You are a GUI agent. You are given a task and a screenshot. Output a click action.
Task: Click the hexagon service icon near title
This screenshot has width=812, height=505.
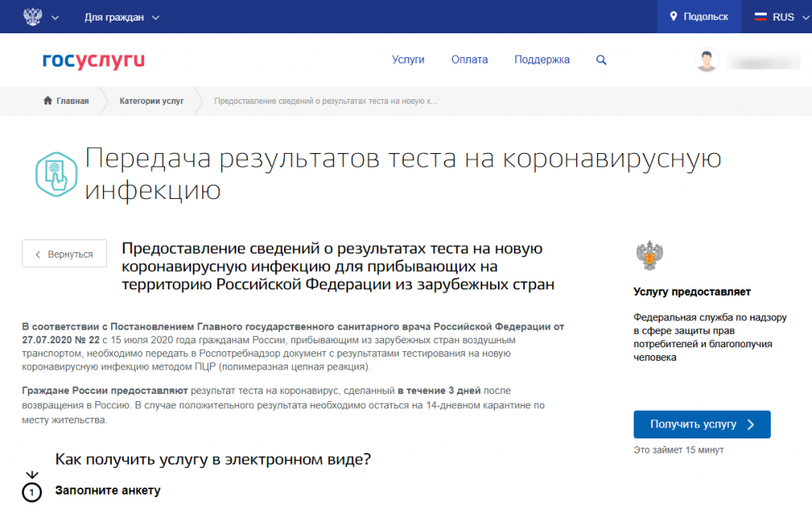tap(56, 174)
